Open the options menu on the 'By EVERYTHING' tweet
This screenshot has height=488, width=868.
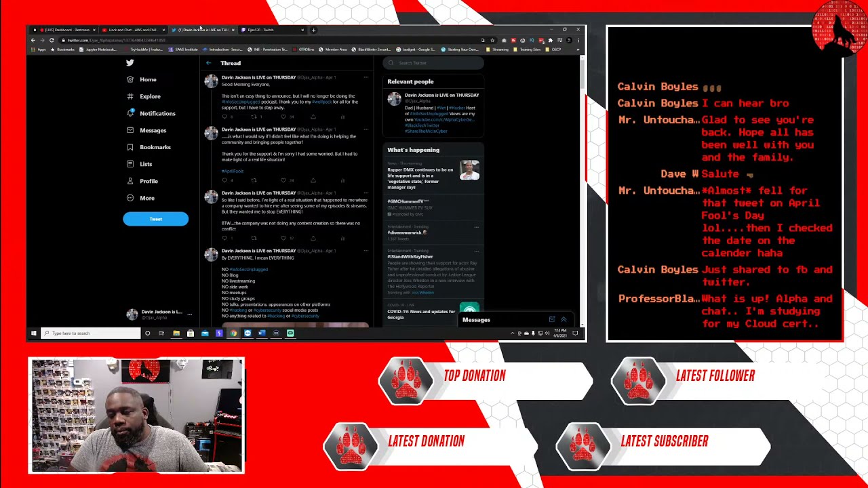click(x=366, y=251)
